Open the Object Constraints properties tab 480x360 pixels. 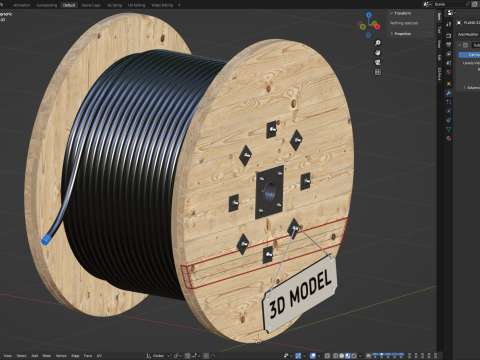(x=449, y=120)
